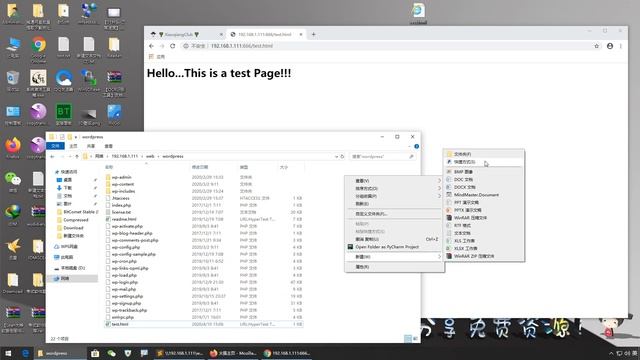
Task: Open Microsoft Store taskbar icon
Action: tap(95, 353)
